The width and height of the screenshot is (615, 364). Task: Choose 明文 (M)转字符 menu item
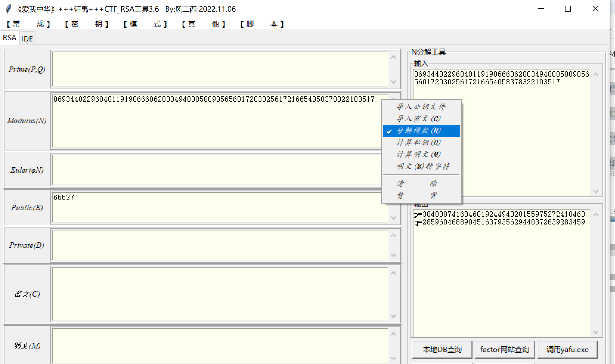[423, 166]
